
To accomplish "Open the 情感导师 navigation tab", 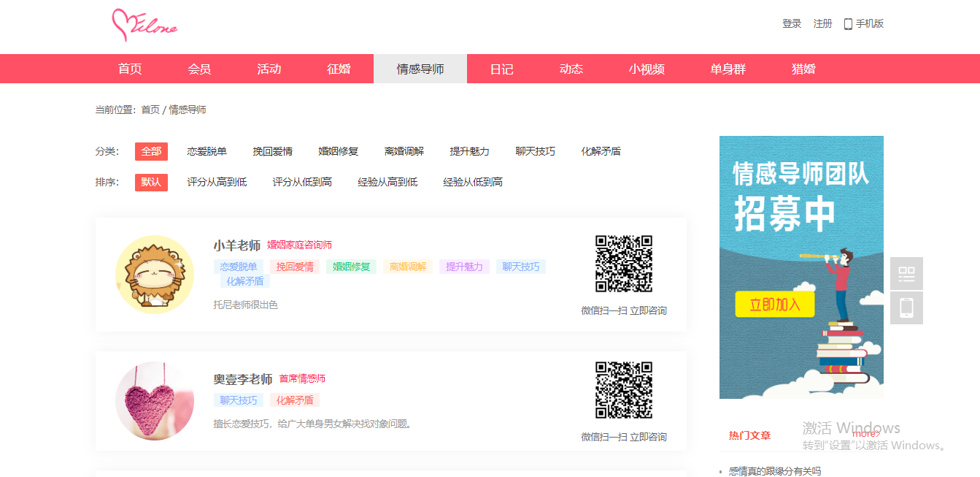I will coord(420,69).
